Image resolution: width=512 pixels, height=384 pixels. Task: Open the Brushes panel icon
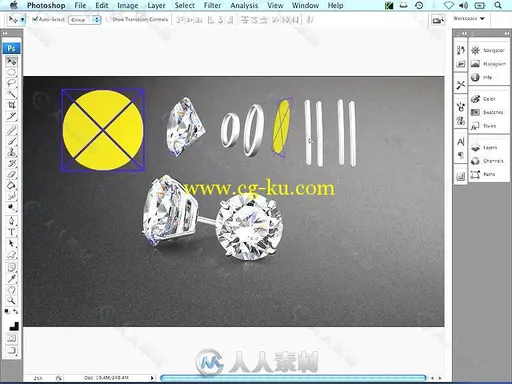461,107
